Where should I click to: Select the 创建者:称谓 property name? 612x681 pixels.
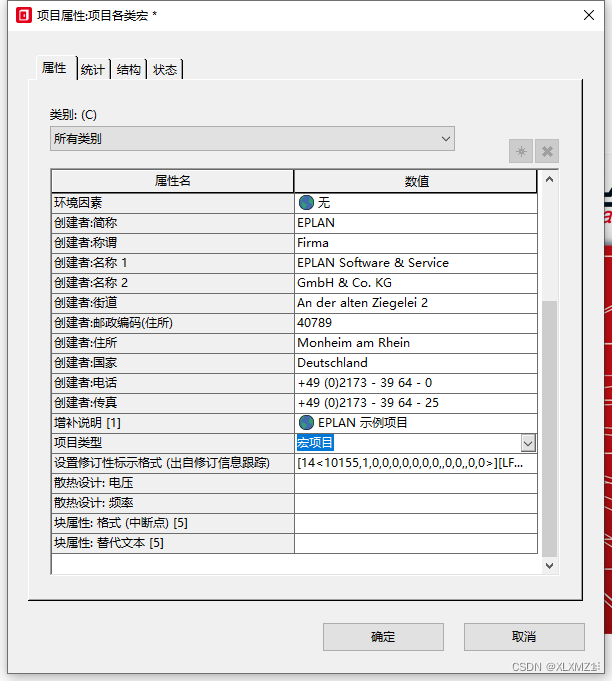tap(172, 243)
